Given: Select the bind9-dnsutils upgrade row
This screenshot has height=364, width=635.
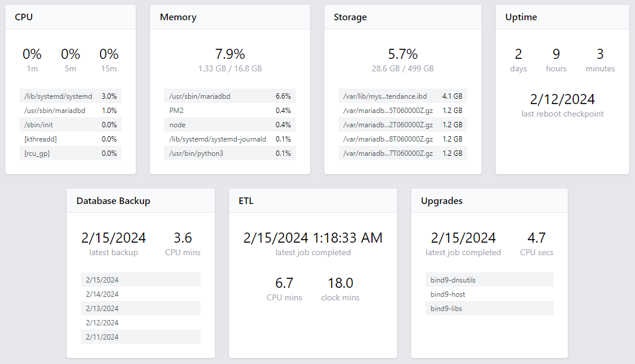Looking at the screenshot, I should coord(489,280).
